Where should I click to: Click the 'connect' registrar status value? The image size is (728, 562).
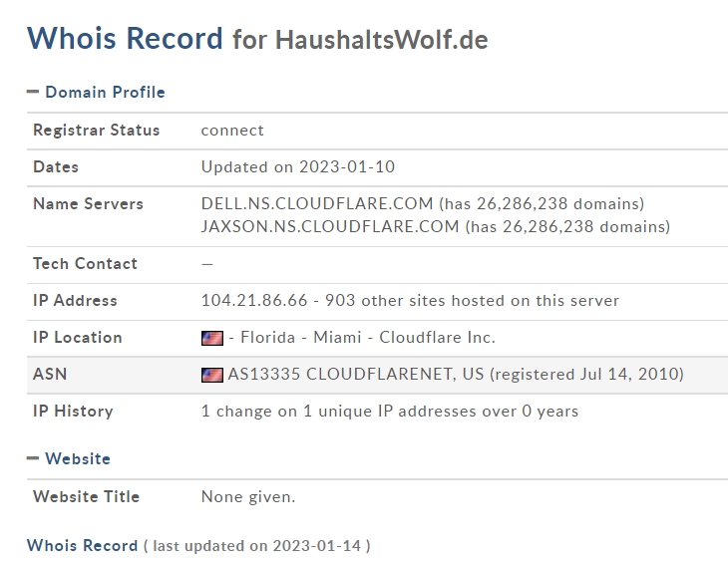pos(232,131)
